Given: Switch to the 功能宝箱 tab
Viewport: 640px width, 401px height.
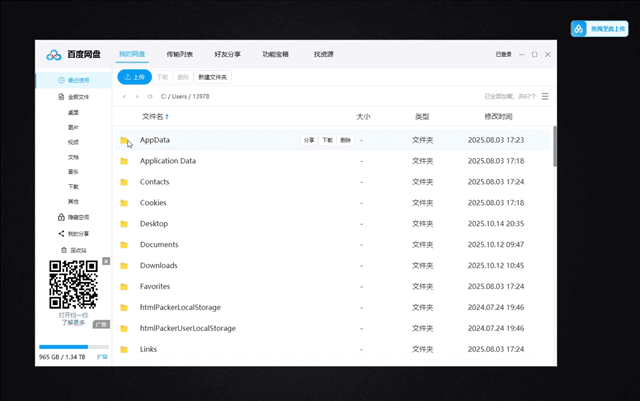Looking at the screenshot, I should tap(276, 54).
